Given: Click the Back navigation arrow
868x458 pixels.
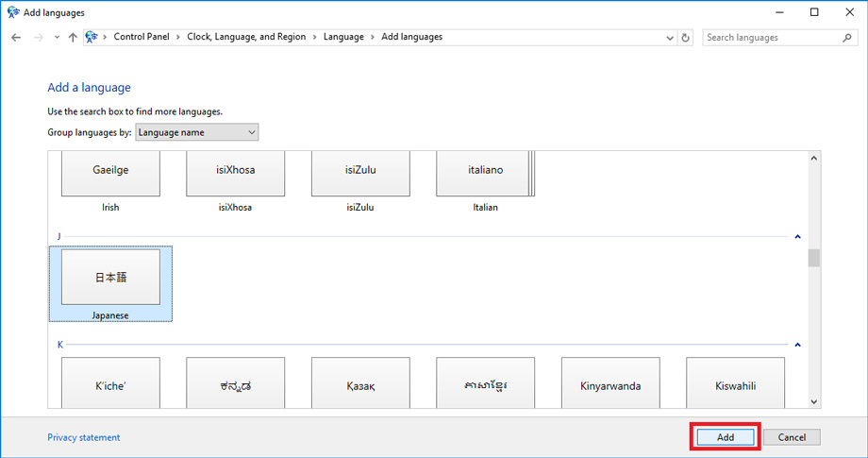Looking at the screenshot, I should pos(16,38).
